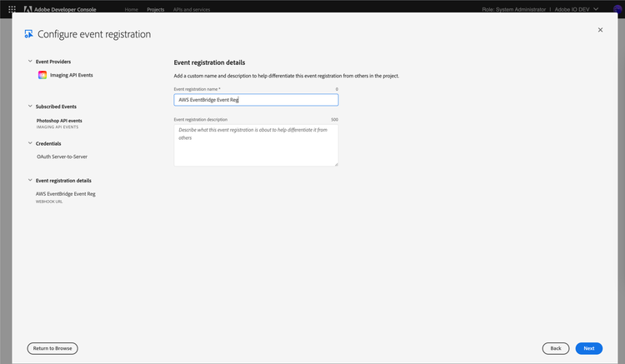Select Imaging API Events in sidebar
Screen dimensions: 625x364
(72, 75)
